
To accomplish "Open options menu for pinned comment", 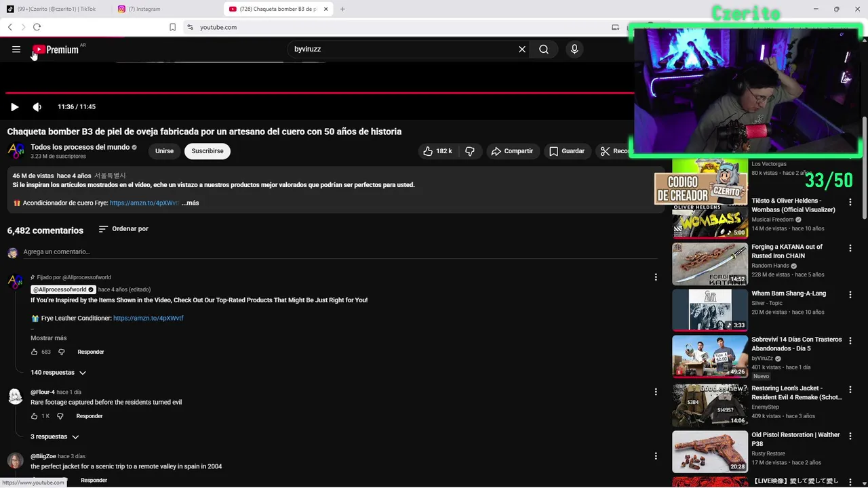I will (656, 277).
